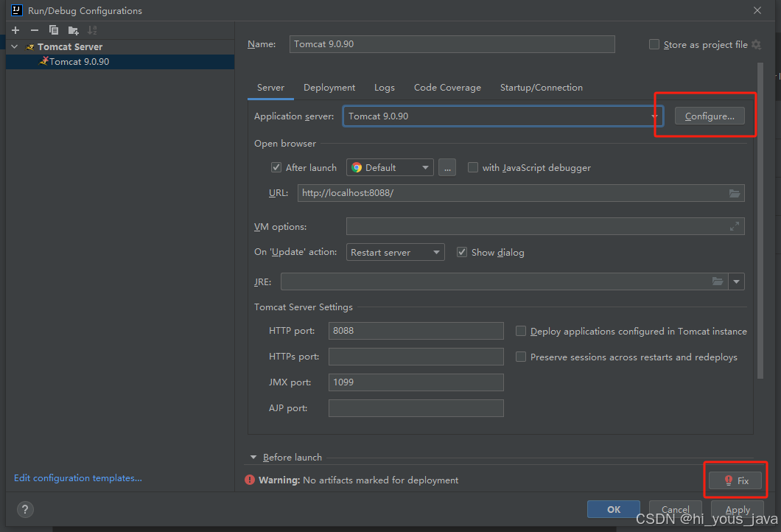Click the HTTP port field
The image size is (781, 532).
416,331
